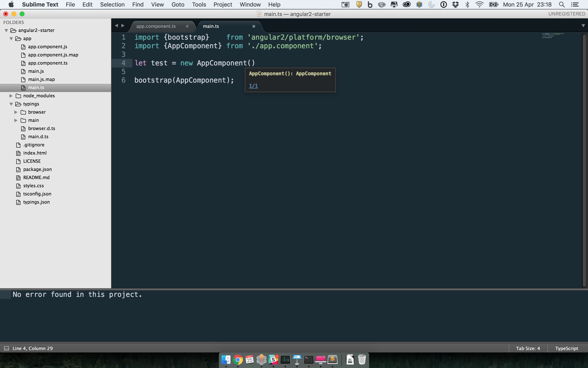Viewport: 588px width, 368px height.
Task: Open the Project menu
Action: [x=223, y=5]
